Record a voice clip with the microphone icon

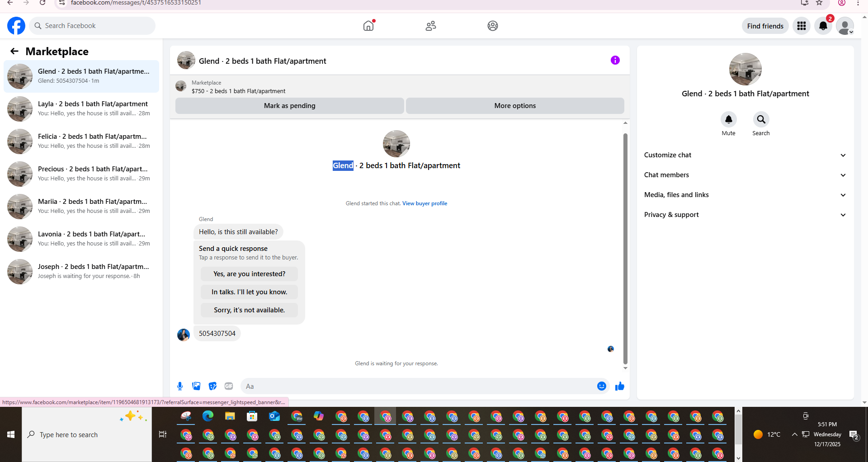pos(180,386)
